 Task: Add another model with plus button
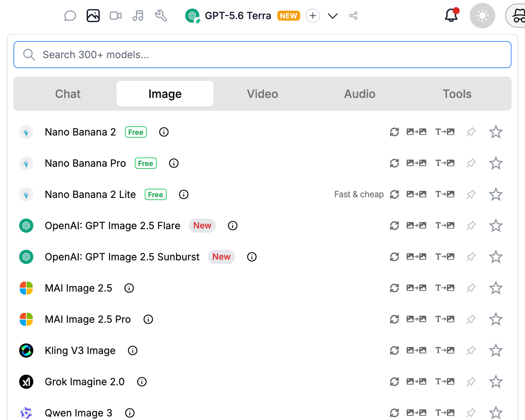click(x=313, y=16)
